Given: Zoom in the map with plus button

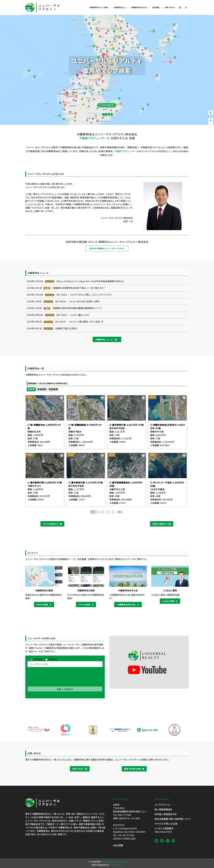Looking at the screenshot, I should (211, 120).
